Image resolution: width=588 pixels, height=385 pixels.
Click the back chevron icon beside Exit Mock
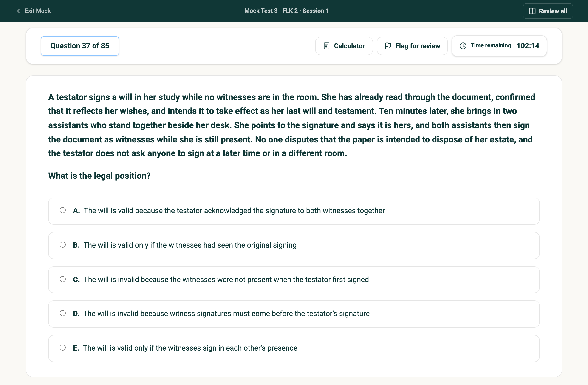18,11
